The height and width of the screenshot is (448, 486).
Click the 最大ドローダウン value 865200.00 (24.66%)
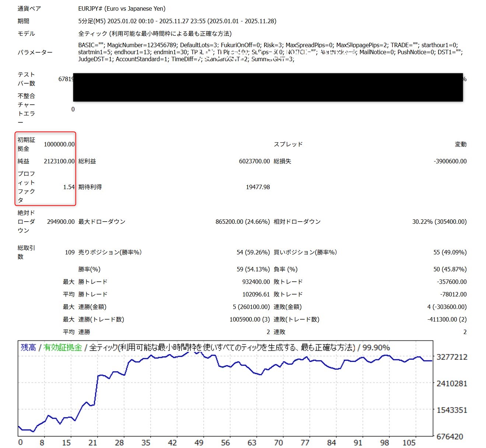pos(242,222)
